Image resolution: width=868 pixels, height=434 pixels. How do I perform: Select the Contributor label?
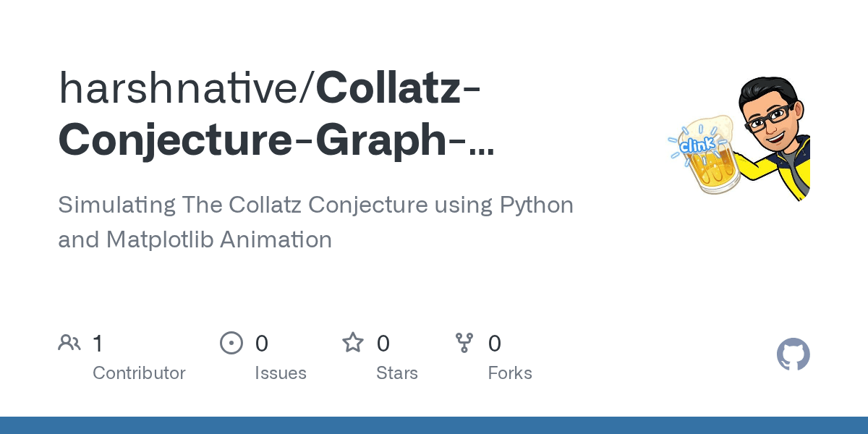click(x=139, y=373)
